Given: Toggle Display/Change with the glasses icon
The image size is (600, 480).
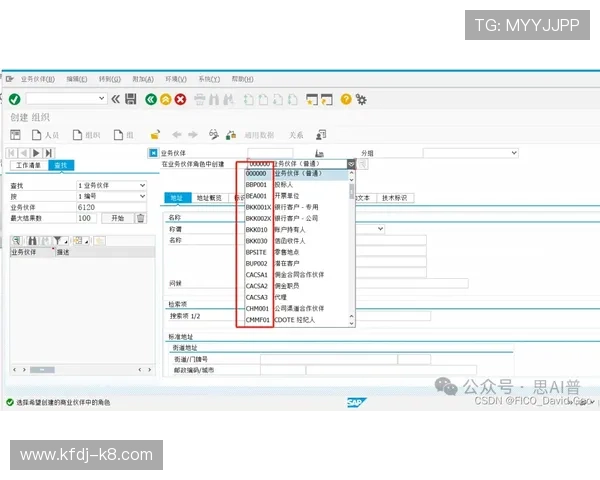Looking at the screenshot, I should click(214, 134).
